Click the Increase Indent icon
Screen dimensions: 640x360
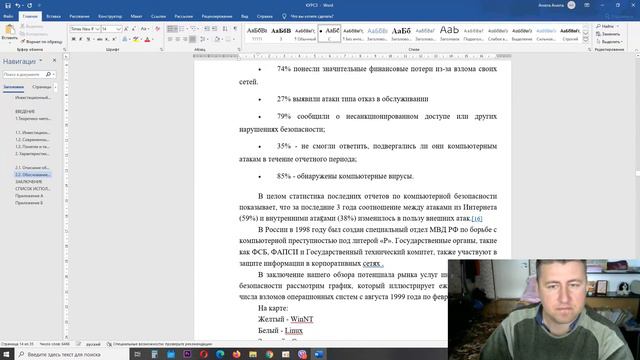coord(215,29)
